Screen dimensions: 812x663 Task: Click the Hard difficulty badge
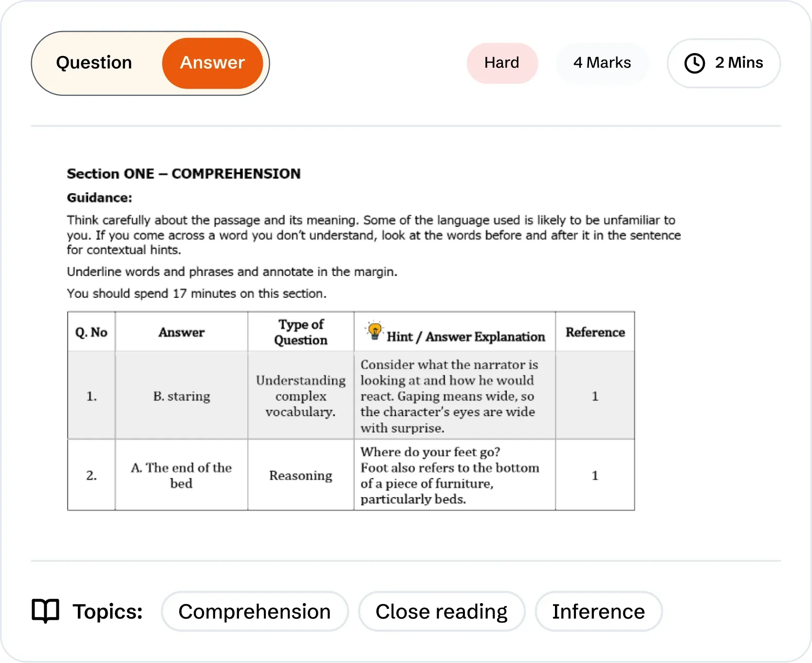(x=502, y=63)
